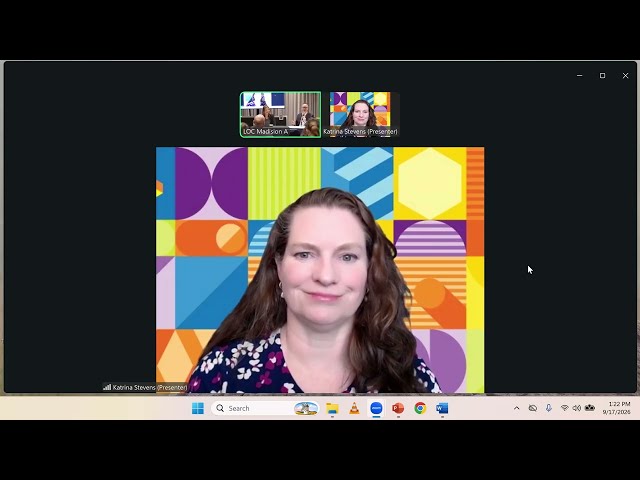
Task: Open volume speaker tray icon
Action: tap(577, 408)
